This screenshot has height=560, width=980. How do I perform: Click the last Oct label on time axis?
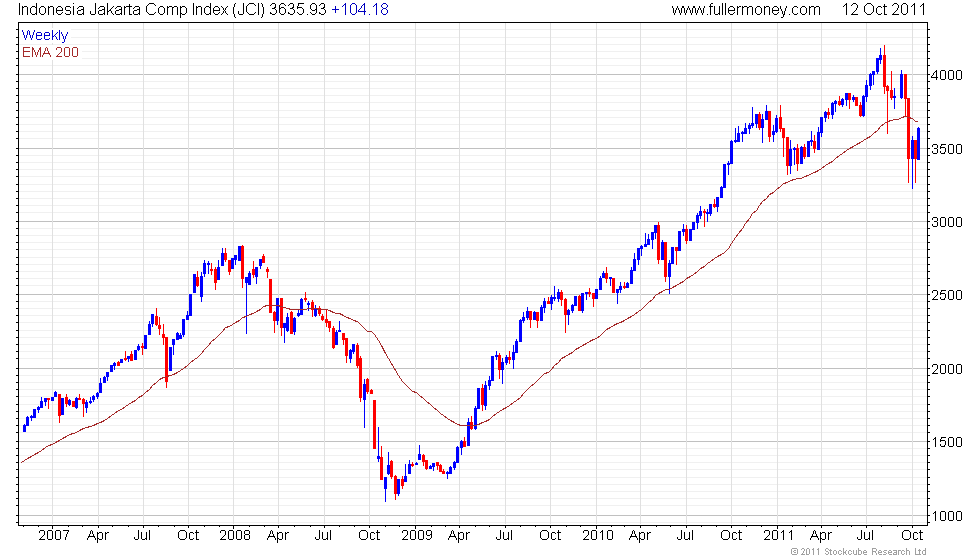click(912, 536)
